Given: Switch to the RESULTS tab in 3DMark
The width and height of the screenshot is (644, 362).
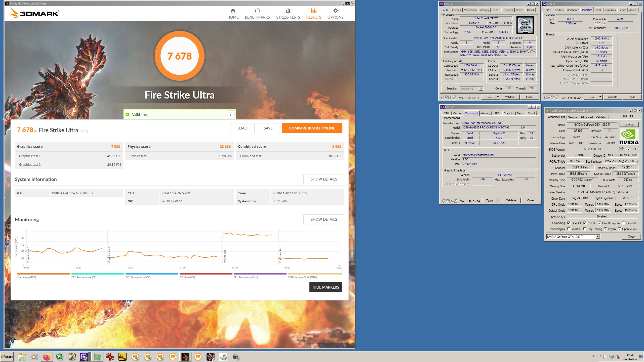Looking at the screenshot, I should [313, 14].
